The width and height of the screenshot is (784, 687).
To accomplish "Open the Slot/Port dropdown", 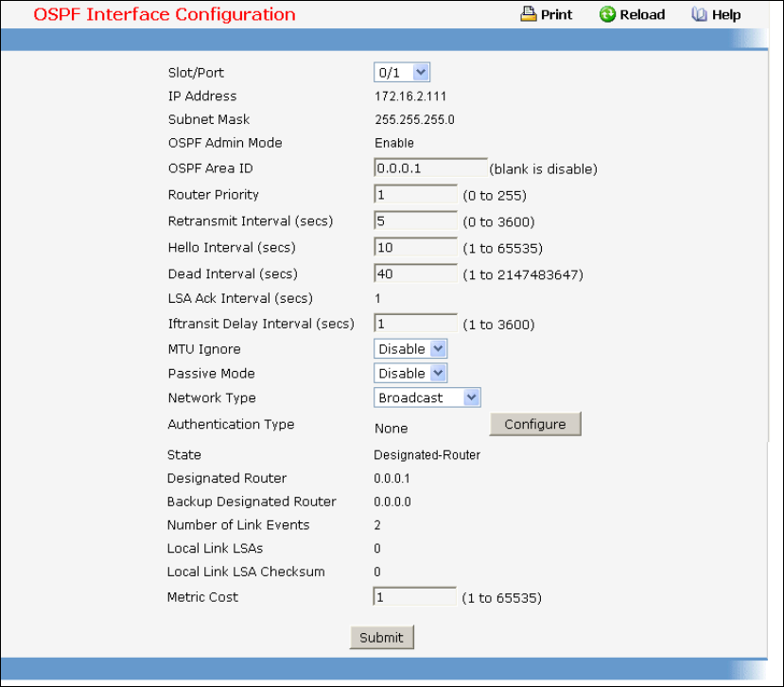I will tap(402, 72).
